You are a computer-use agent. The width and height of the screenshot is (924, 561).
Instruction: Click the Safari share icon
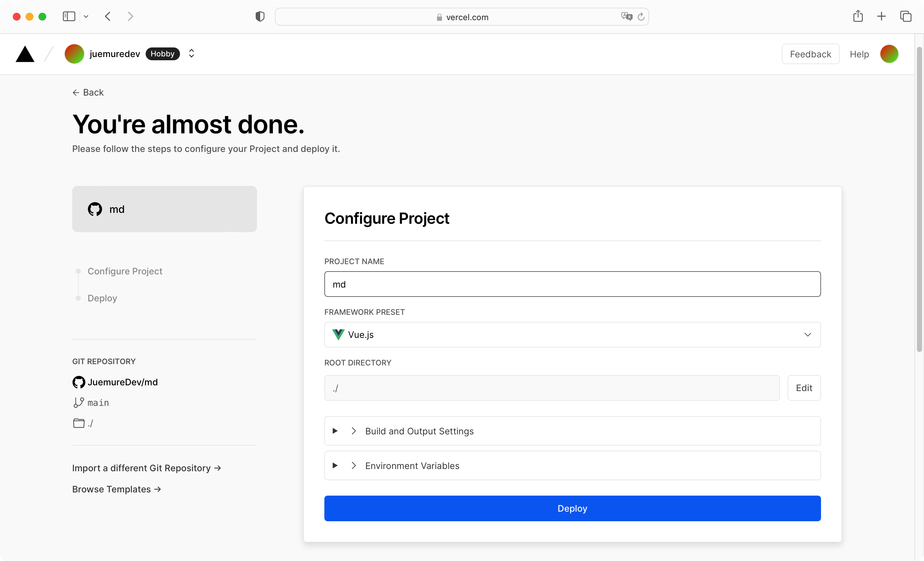tap(858, 16)
